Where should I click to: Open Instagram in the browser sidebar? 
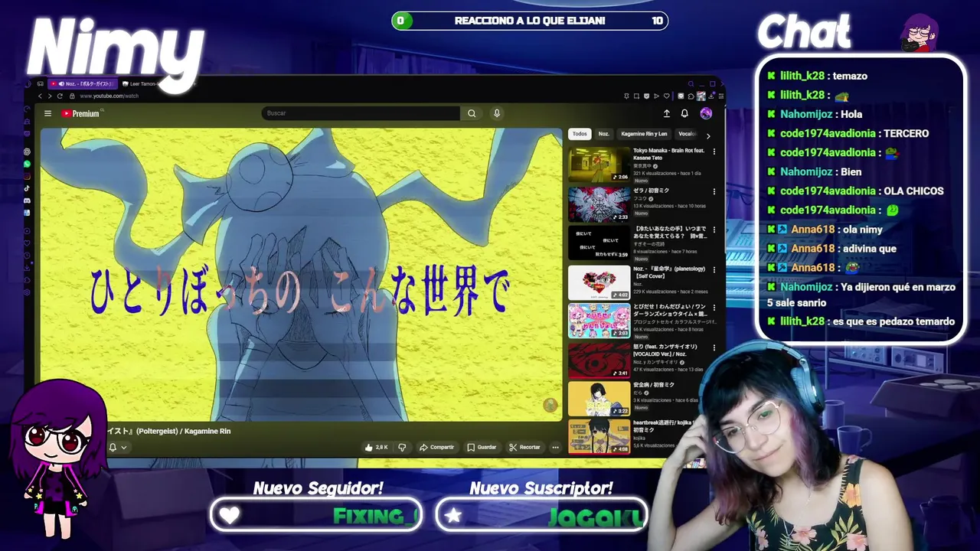point(27,176)
